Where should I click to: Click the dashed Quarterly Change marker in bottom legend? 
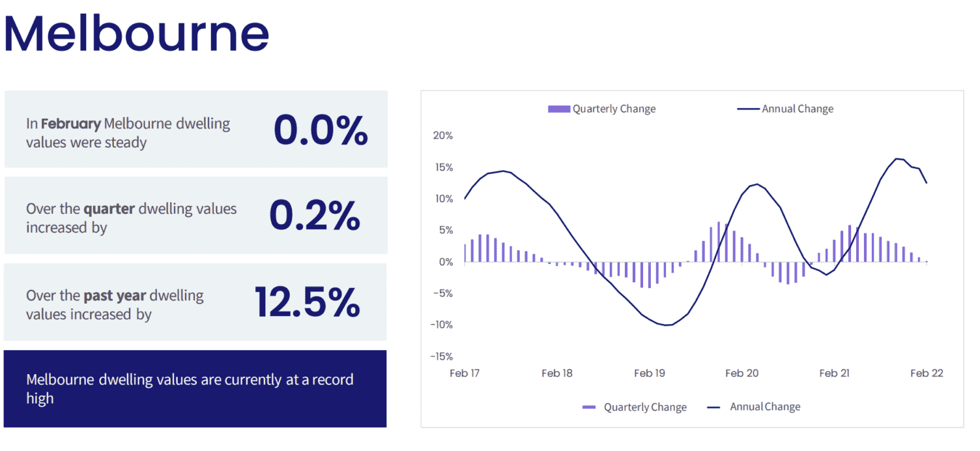click(x=589, y=407)
